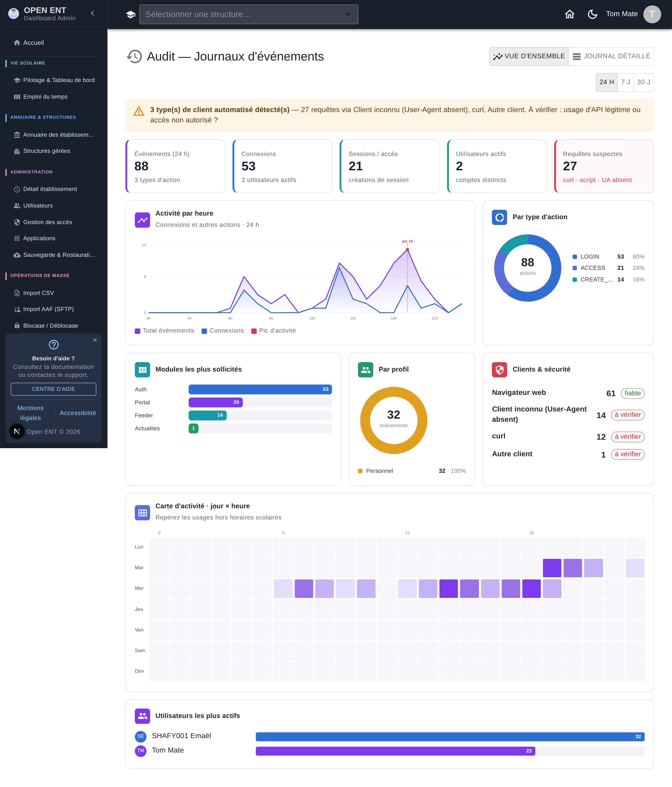Open Import AAF (SFTP)
This screenshot has height=787, width=672.
pos(54,309)
